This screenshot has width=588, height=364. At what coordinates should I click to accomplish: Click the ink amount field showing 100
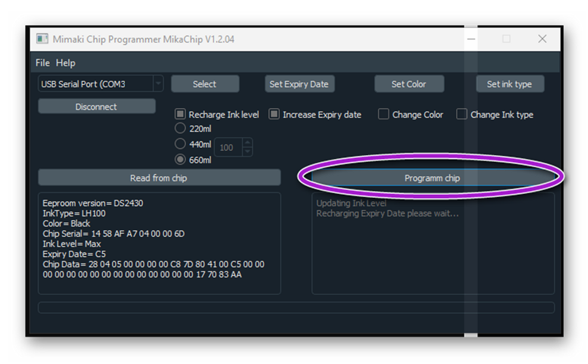(229, 147)
